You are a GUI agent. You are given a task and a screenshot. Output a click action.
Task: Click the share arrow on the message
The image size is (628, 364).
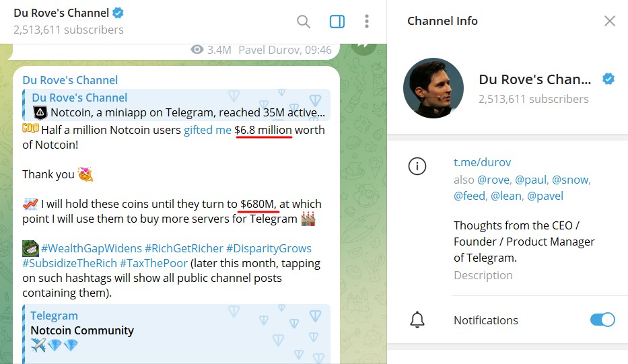[x=363, y=46]
